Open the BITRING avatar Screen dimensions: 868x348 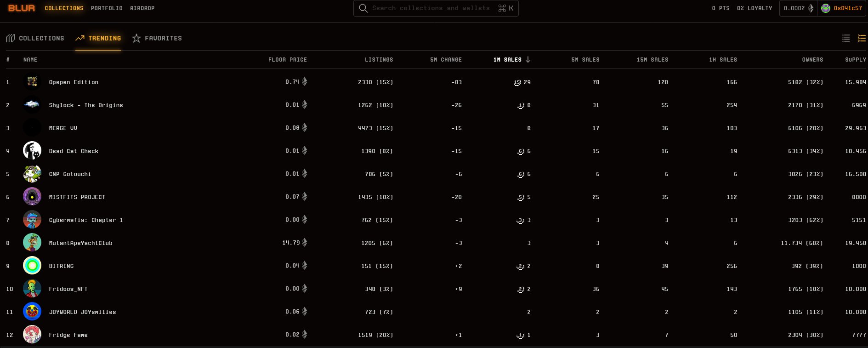(x=32, y=266)
